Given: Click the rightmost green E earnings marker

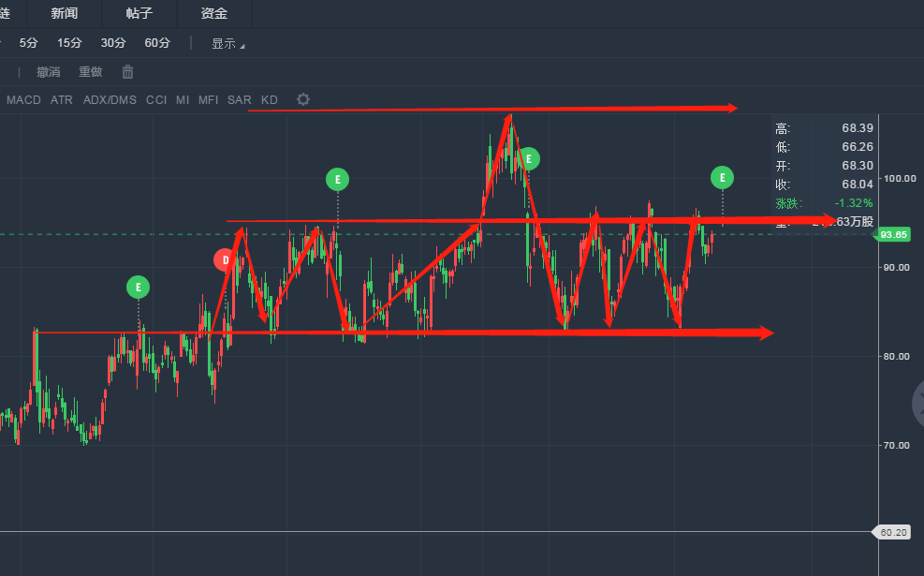Looking at the screenshot, I should tap(722, 177).
